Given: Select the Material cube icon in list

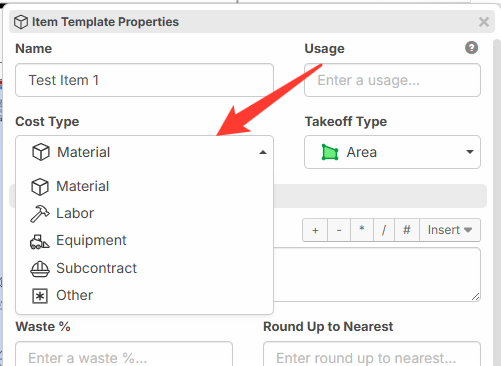Looking at the screenshot, I should 40,187.
